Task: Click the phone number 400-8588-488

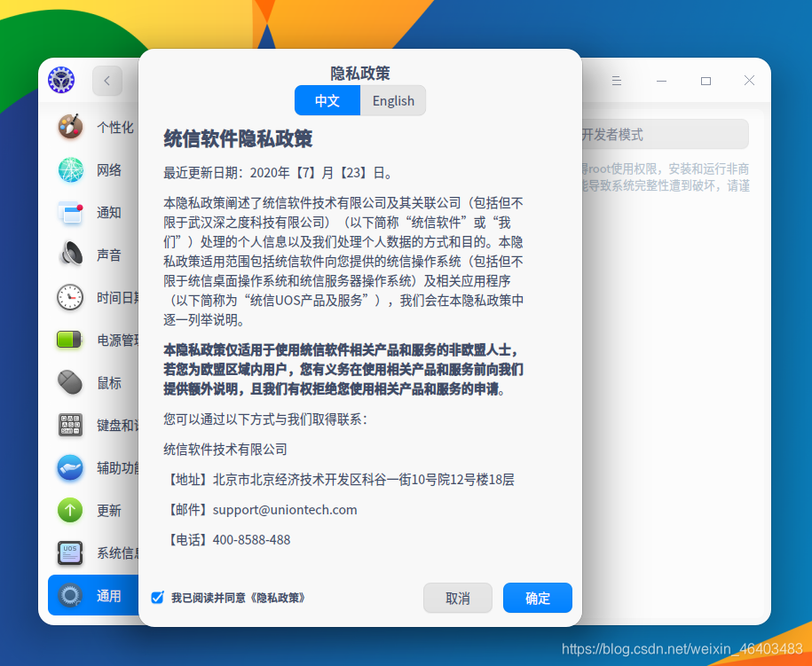Action: (x=252, y=540)
